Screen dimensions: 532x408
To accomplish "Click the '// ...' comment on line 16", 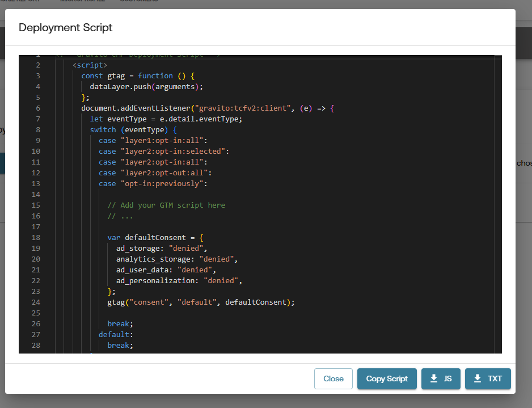I will click(120, 216).
